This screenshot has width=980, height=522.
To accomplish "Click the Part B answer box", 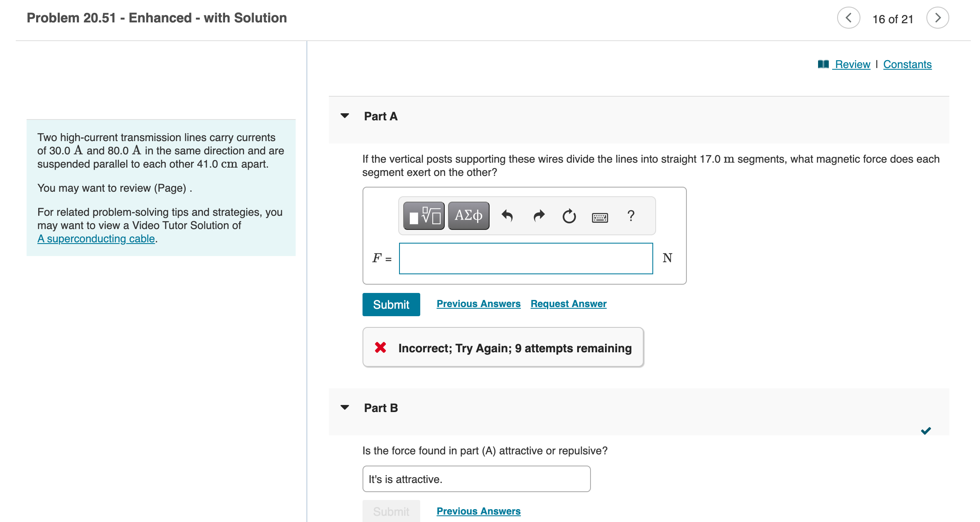I will point(476,479).
